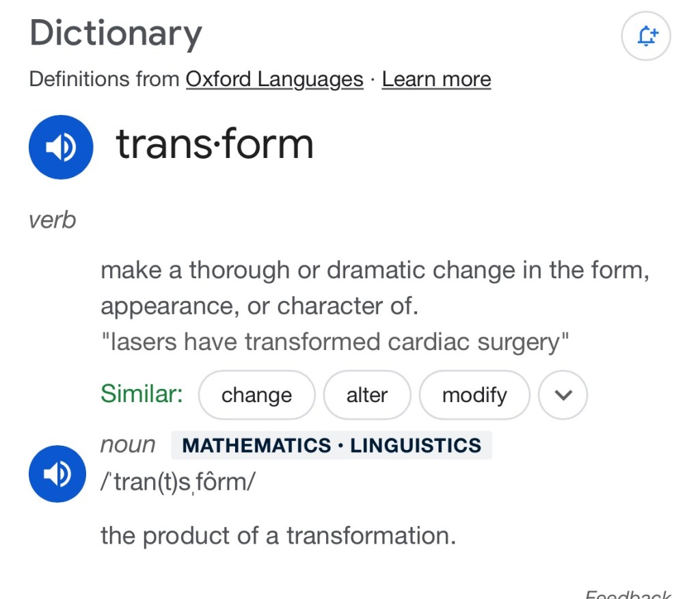Click the Learn more link
The width and height of the screenshot is (700, 599).
436,79
